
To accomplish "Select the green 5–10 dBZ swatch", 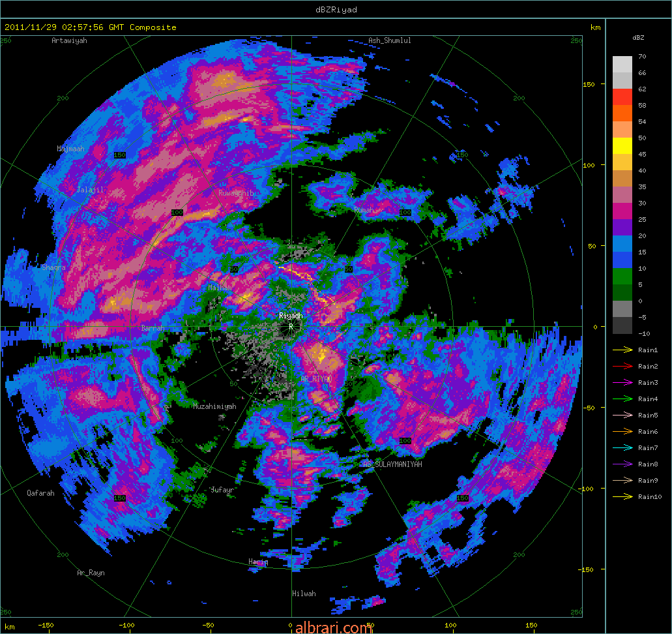I will (622, 277).
